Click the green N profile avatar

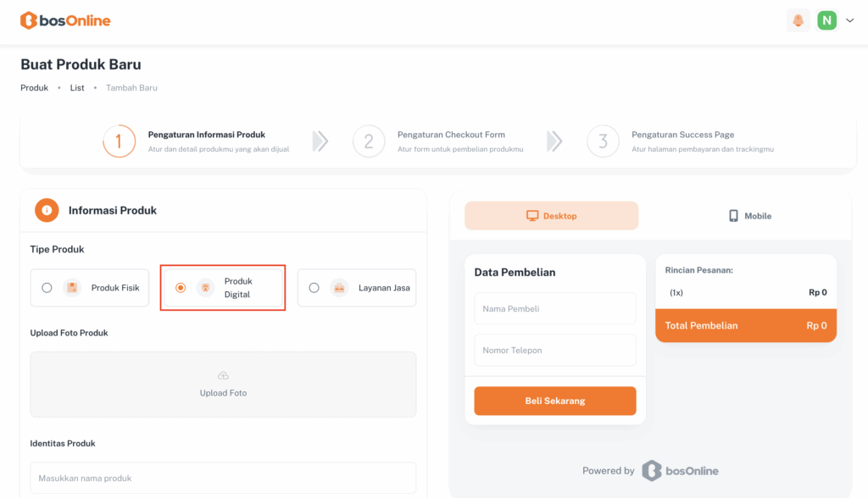826,20
